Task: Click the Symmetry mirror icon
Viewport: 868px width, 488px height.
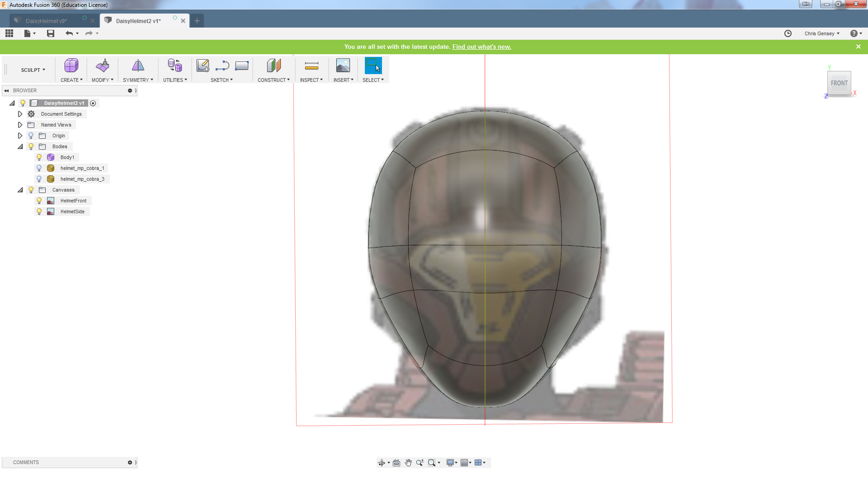Action: (x=138, y=66)
